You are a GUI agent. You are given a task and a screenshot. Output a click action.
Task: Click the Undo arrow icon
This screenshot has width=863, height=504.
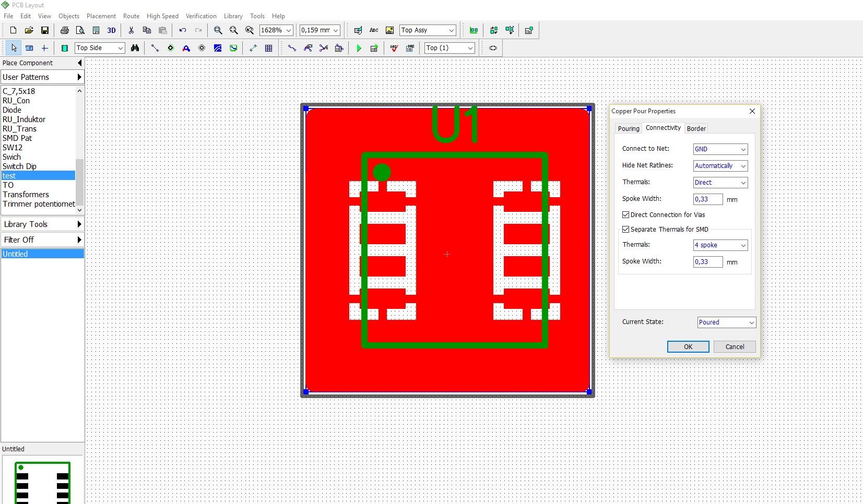[182, 30]
